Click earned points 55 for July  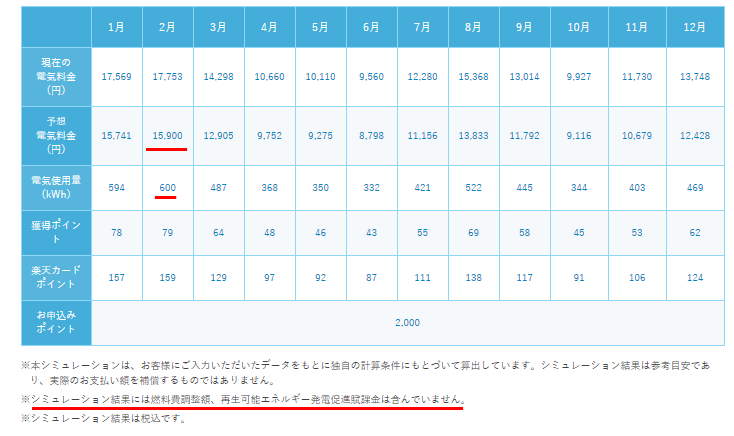click(x=423, y=233)
